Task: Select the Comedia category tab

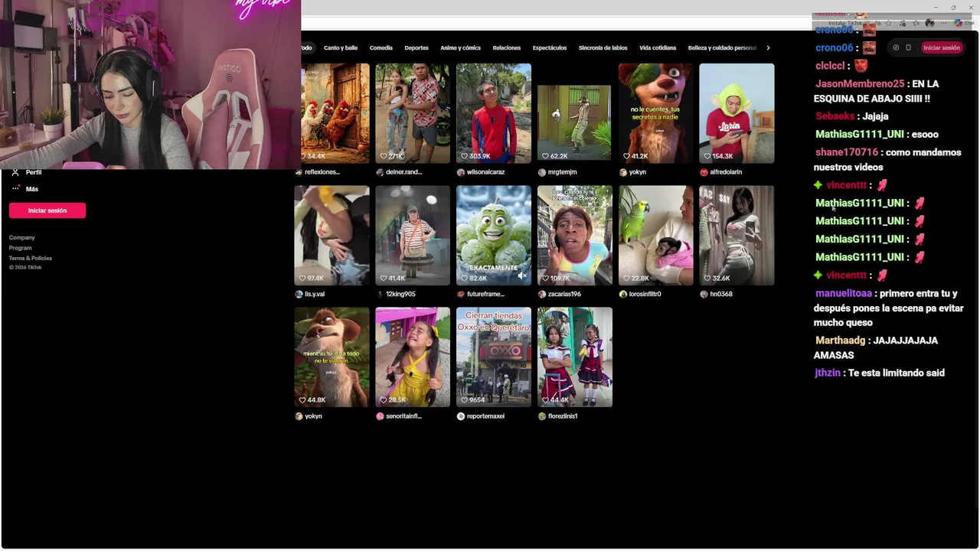Action: pyautogui.click(x=381, y=47)
